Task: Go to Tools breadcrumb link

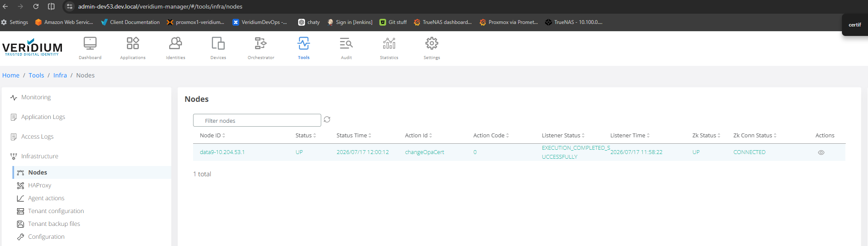Action: click(36, 75)
